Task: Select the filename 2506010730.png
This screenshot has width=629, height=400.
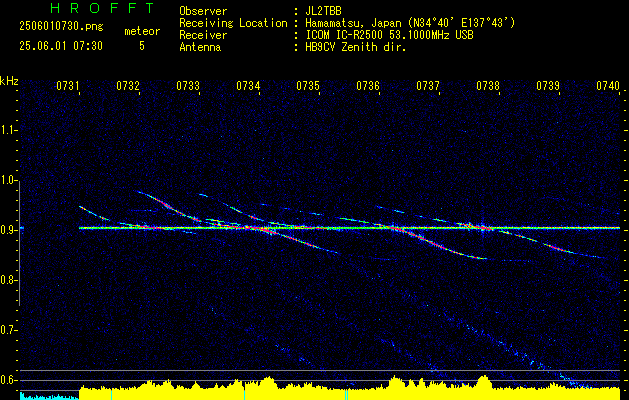Action: (61, 26)
